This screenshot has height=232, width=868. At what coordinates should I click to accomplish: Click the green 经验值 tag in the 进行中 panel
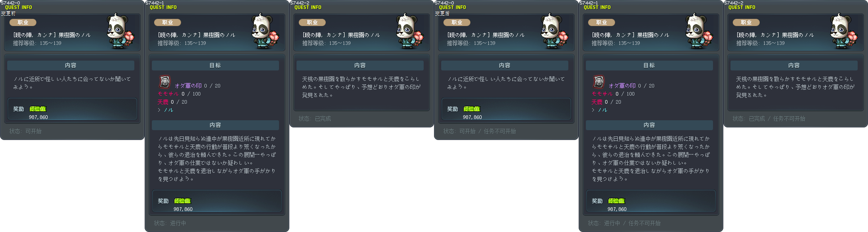point(182,201)
